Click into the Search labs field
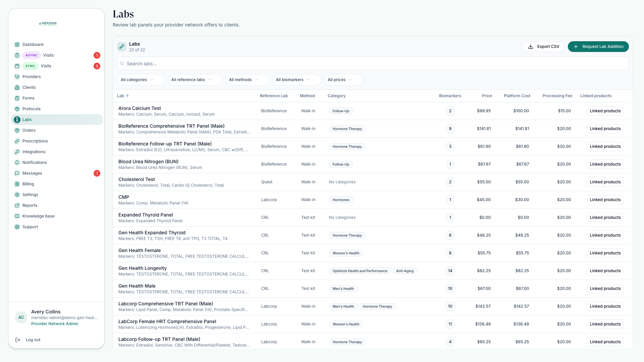This screenshot has height=362, width=644. [x=373, y=64]
